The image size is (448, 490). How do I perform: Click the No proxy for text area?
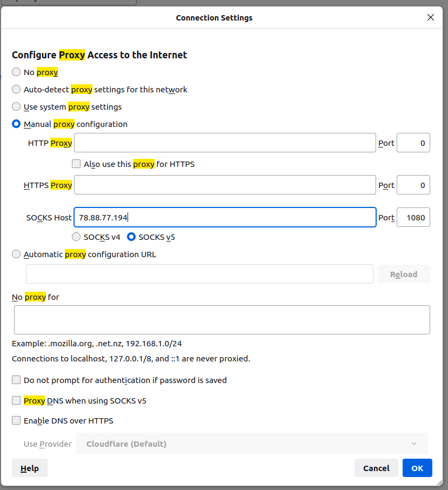coord(222,320)
